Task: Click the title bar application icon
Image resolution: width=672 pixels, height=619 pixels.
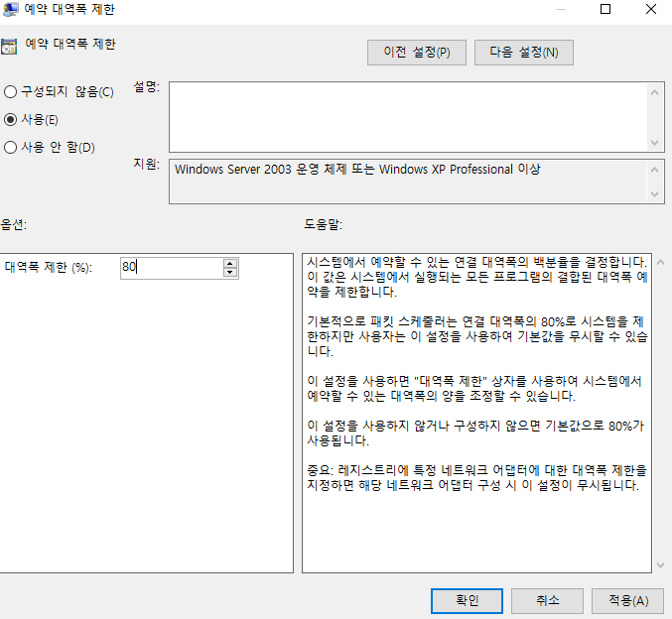Action: click(10, 9)
